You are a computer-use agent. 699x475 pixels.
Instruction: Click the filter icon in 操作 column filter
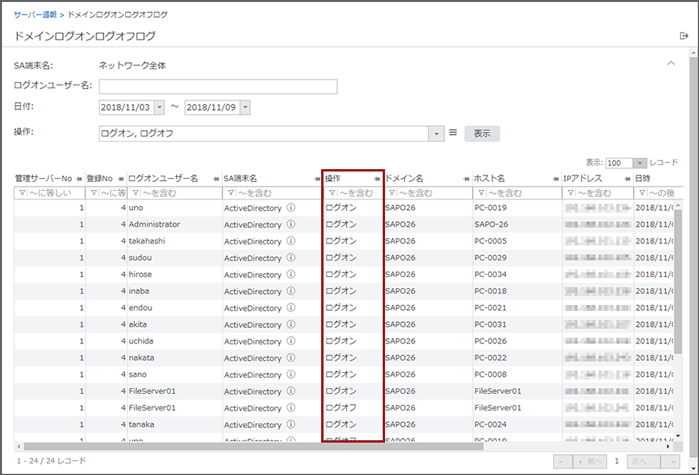pos(332,193)
